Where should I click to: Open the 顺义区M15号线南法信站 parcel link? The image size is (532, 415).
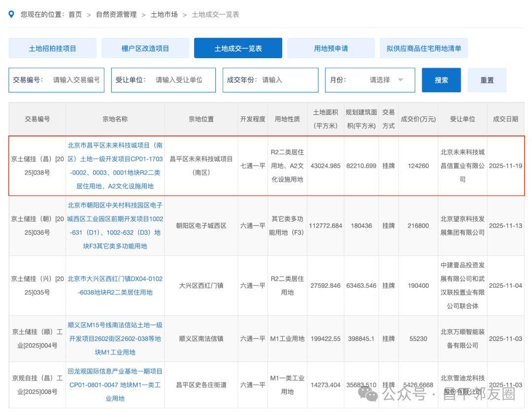115,339
